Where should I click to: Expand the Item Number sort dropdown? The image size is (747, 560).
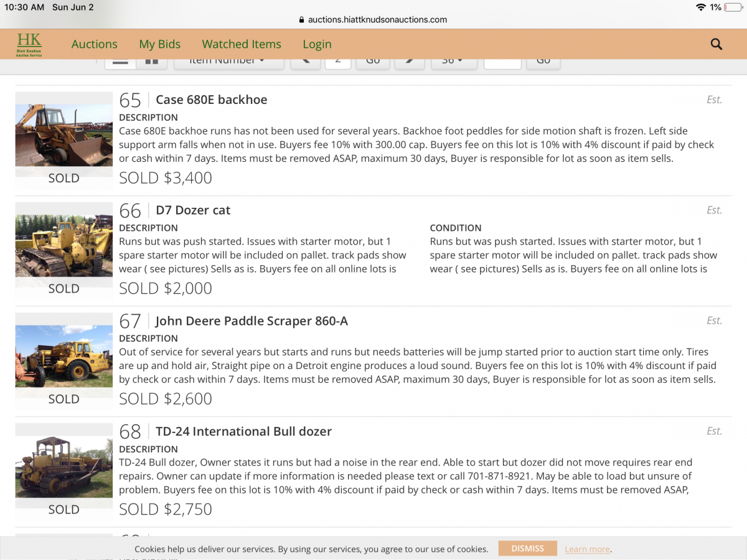228,62
